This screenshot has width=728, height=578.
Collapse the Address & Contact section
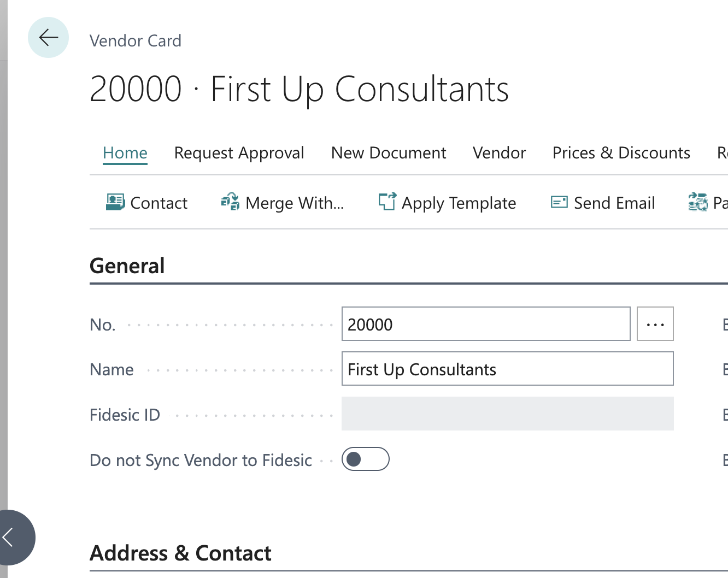point(180,553)
